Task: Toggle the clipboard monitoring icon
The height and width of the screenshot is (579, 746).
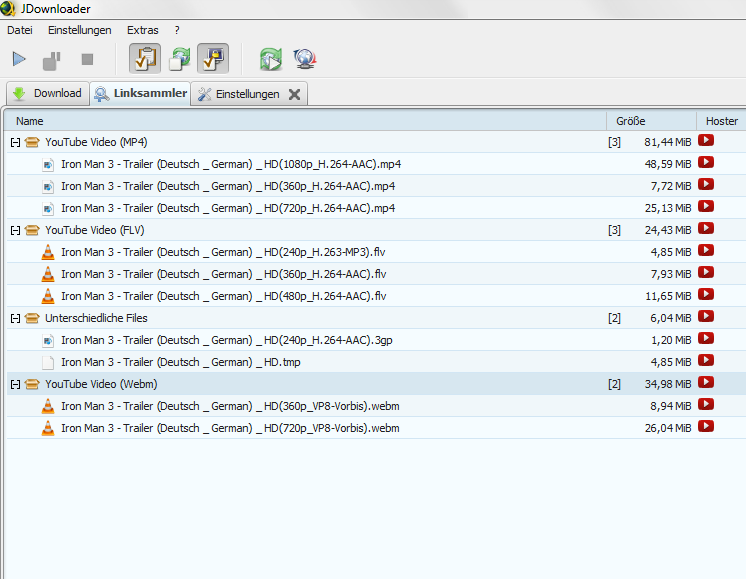Action: [145, 59]
